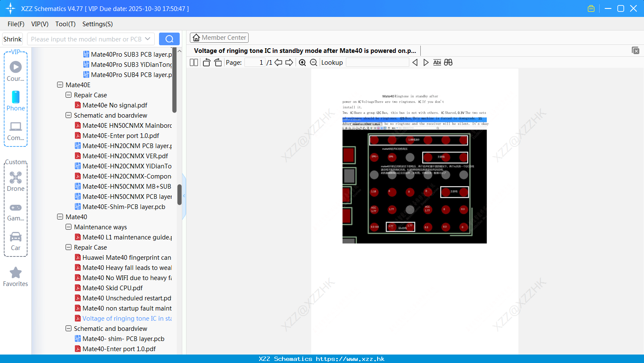Toggle the Abi match-case text icon

pos(437,62)
